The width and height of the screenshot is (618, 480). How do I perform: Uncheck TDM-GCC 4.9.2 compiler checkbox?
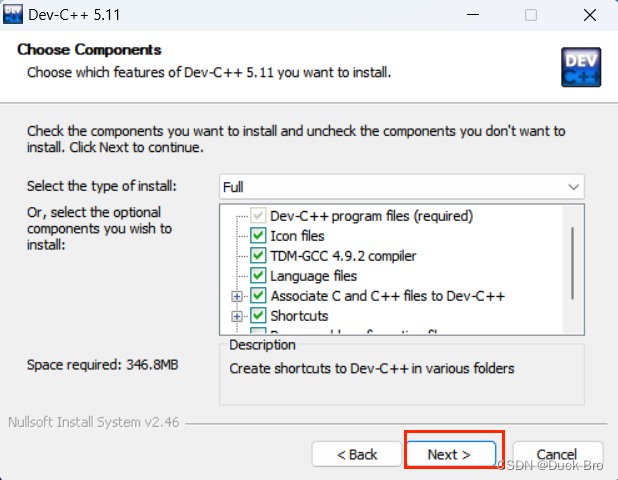[x=258, y=256]
